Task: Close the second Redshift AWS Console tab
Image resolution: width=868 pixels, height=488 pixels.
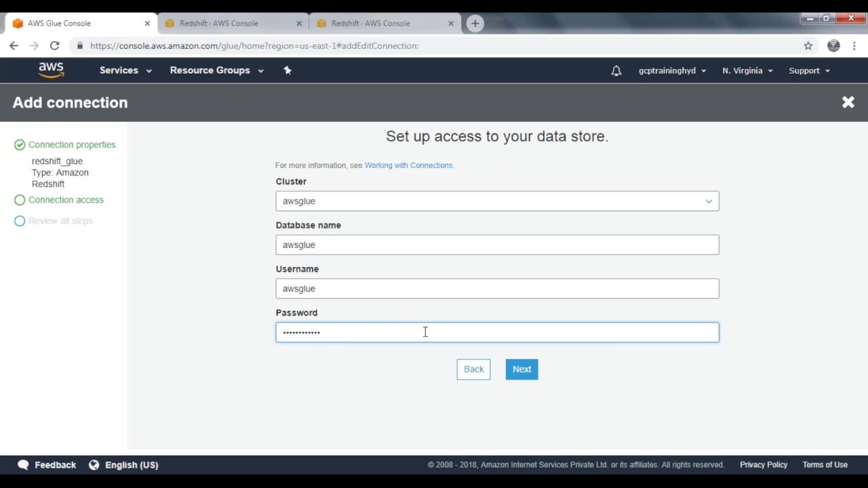Action: (451, 23)
